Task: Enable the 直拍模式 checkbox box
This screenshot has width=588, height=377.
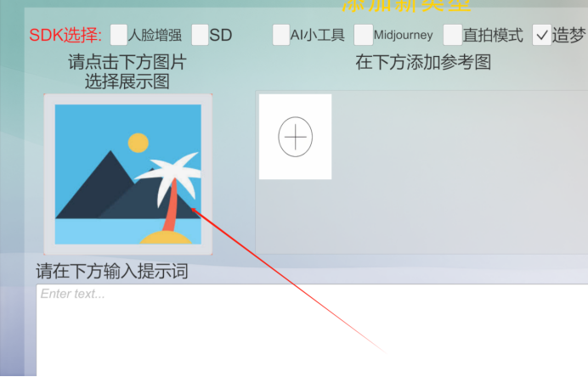Action: 452,35
